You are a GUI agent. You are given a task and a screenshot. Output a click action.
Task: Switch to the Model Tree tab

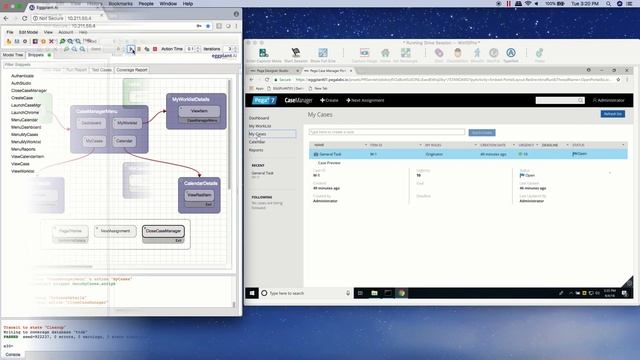(x=13, y=55)
